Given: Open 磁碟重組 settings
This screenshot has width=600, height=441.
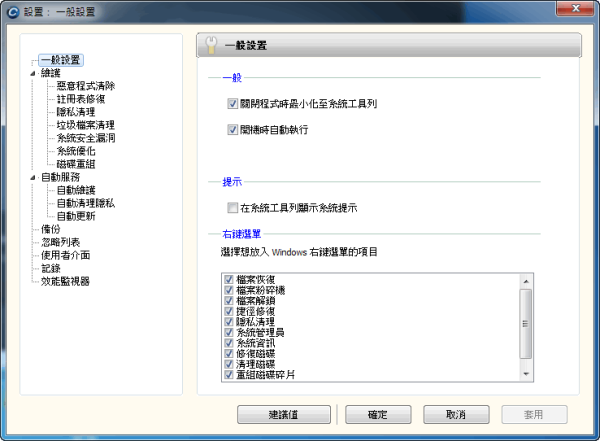Looking at the screenshot, I should pyautogui.click(x=76, y=164).
